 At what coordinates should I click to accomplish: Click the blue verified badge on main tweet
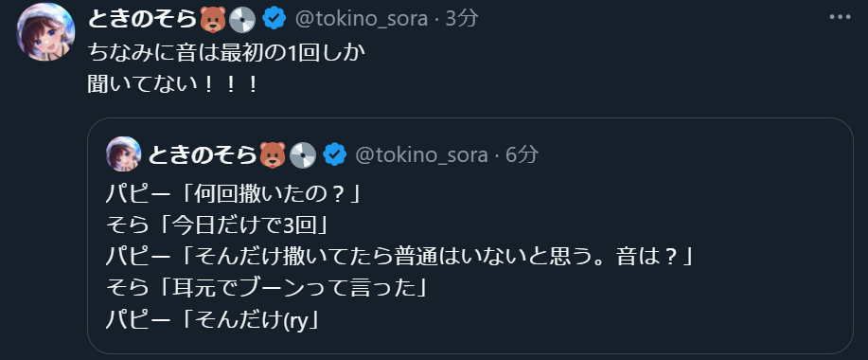(274, 19)
